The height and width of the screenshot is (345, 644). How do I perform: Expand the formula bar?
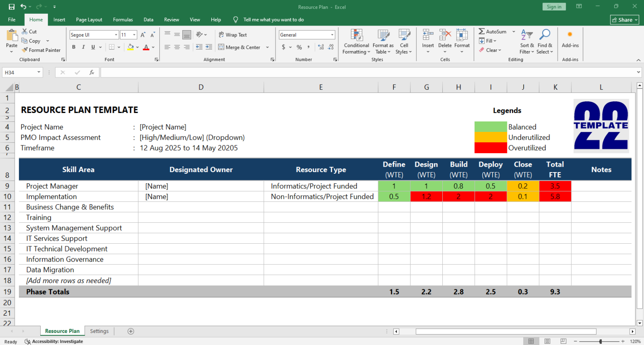(639, 72)
